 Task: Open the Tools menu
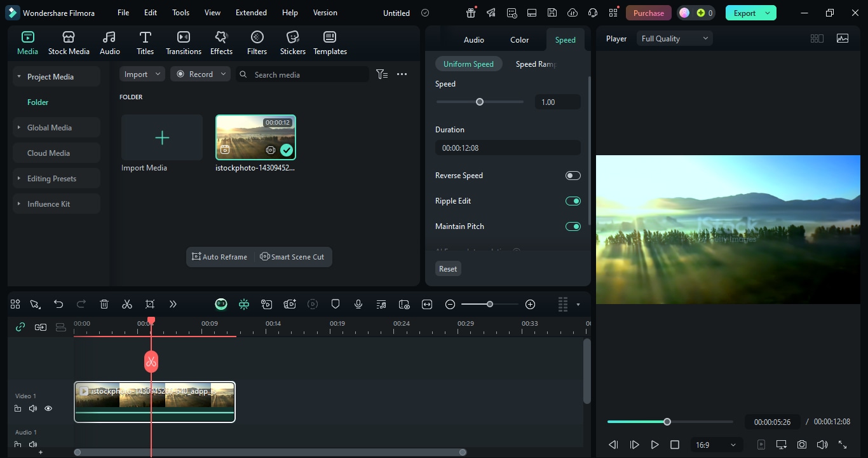click(180, 13)
